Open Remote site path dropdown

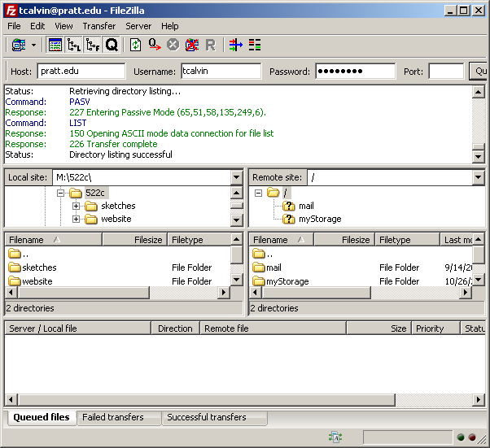(x=479, y=177)
